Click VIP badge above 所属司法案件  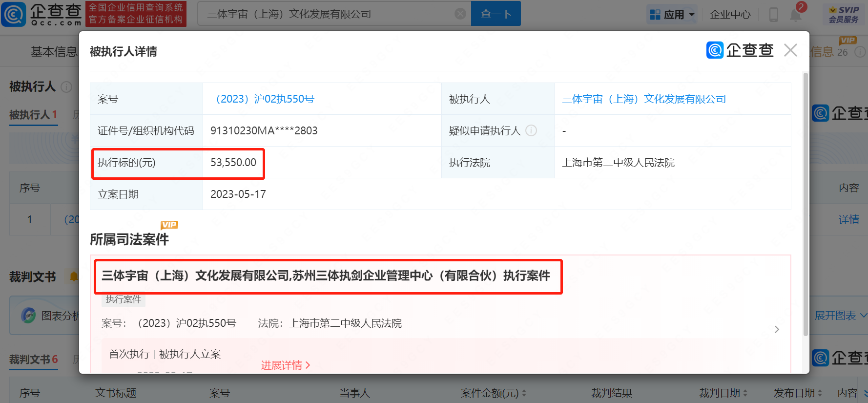click(x=169, y=225)
